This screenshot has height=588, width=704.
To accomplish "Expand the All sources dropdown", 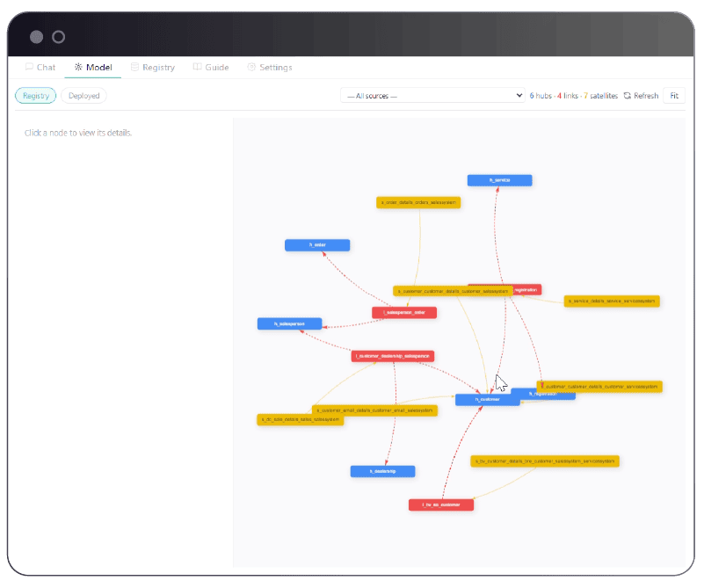I will coord(432,96).
